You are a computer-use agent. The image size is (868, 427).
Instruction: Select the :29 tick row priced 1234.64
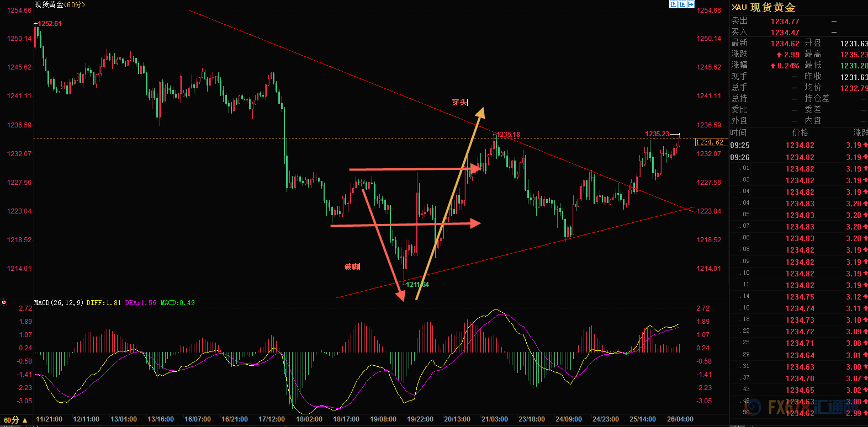pos(799,355)
